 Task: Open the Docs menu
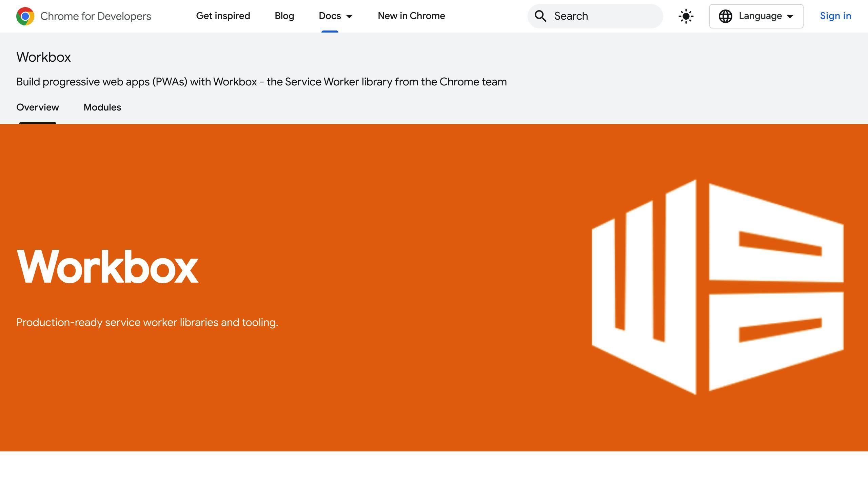(x=330, y=16)
